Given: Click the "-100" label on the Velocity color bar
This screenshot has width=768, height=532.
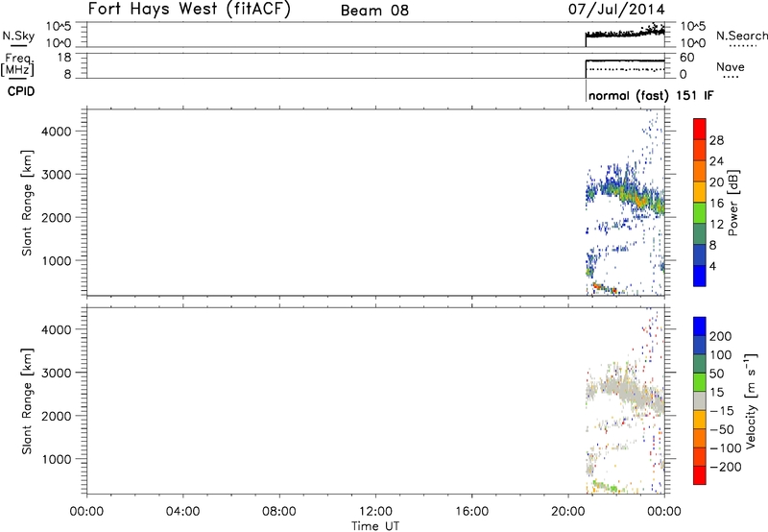Looking at the screenshot, I should point(726,448).
